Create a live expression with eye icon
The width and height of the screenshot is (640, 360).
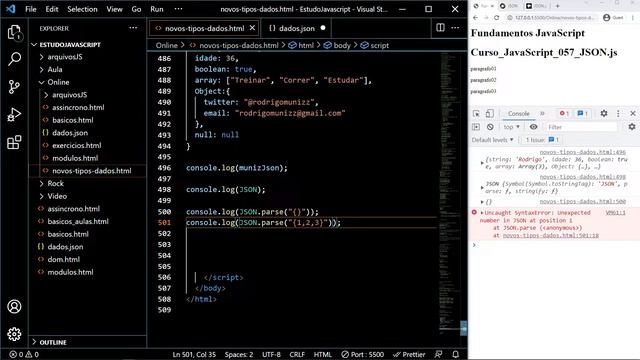(x=533, y=127)
